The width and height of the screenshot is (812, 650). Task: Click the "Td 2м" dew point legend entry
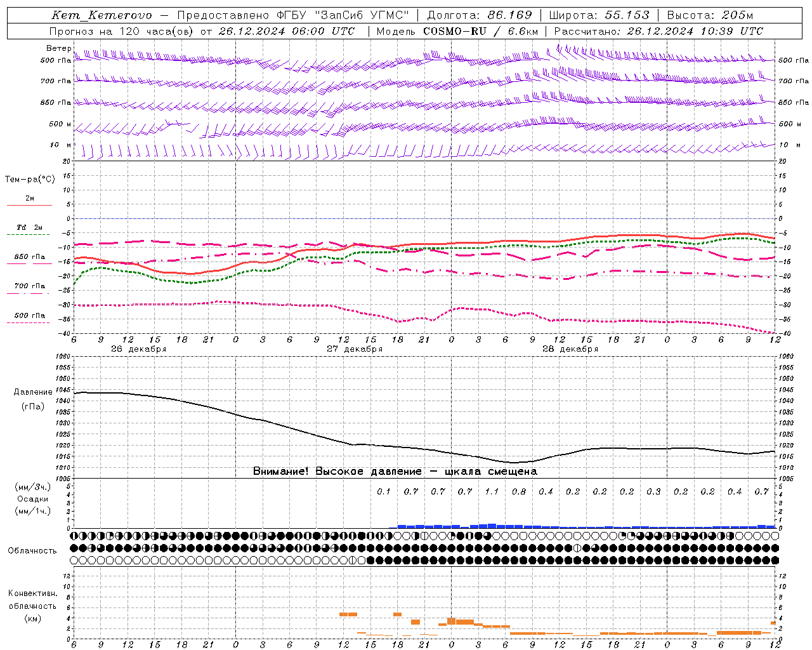click(x=29, y=227)
